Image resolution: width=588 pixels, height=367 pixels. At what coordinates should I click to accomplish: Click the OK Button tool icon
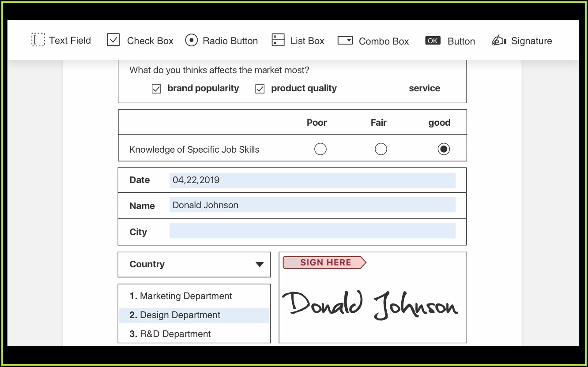tap(433, 41)
